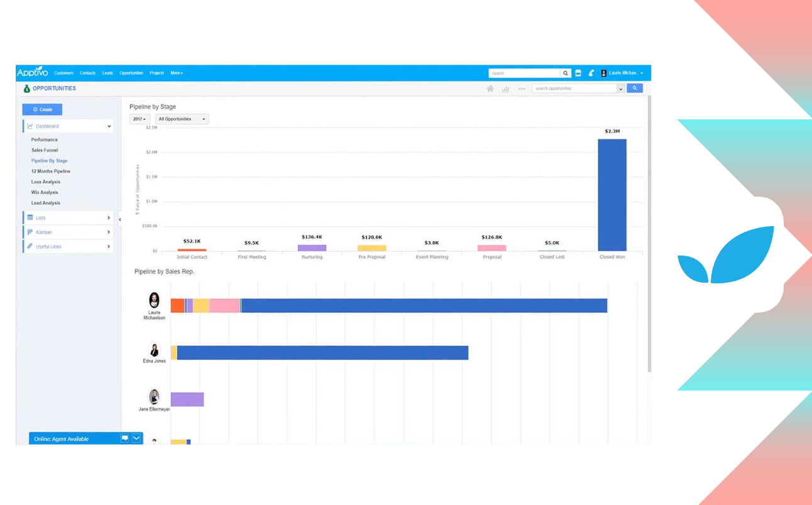This screenshot has width=812, height=505.
Task: Click Jane Ellermeyer's profile picture
Action: [x=154, y=397]
